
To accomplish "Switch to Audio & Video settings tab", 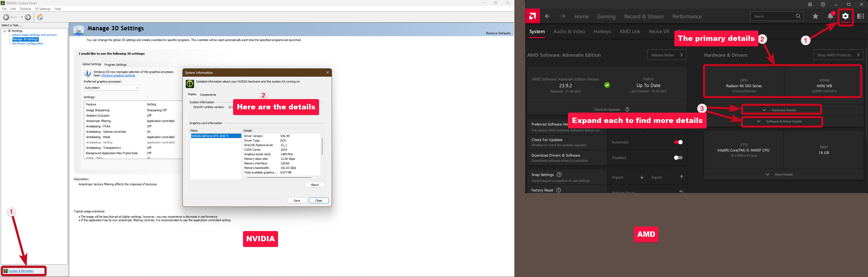I will point(569,31).
